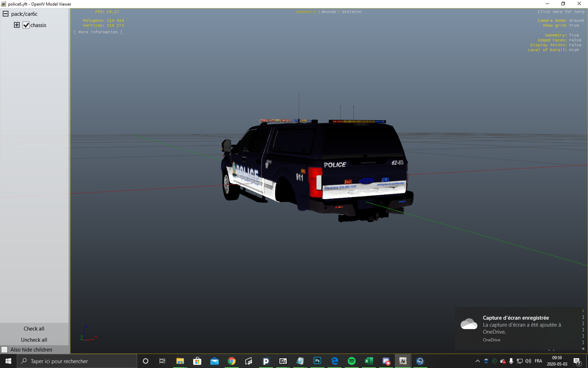Click the Uncheck all button
588x368 pixels.
[34, 340]
